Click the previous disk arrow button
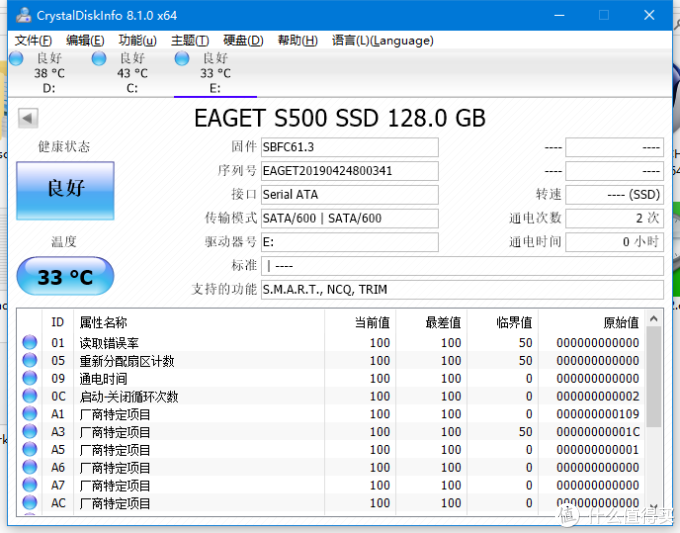 click(x=28, y=118)
